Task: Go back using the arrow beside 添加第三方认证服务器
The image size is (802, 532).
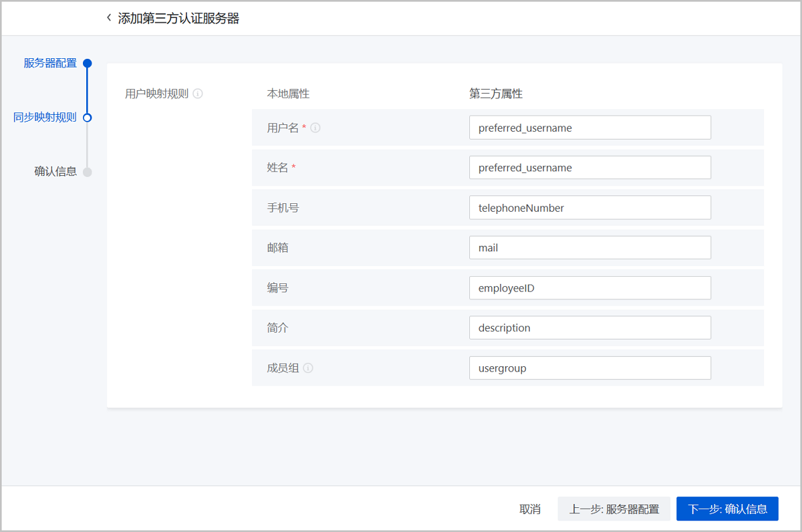Action: coord(109,18)
